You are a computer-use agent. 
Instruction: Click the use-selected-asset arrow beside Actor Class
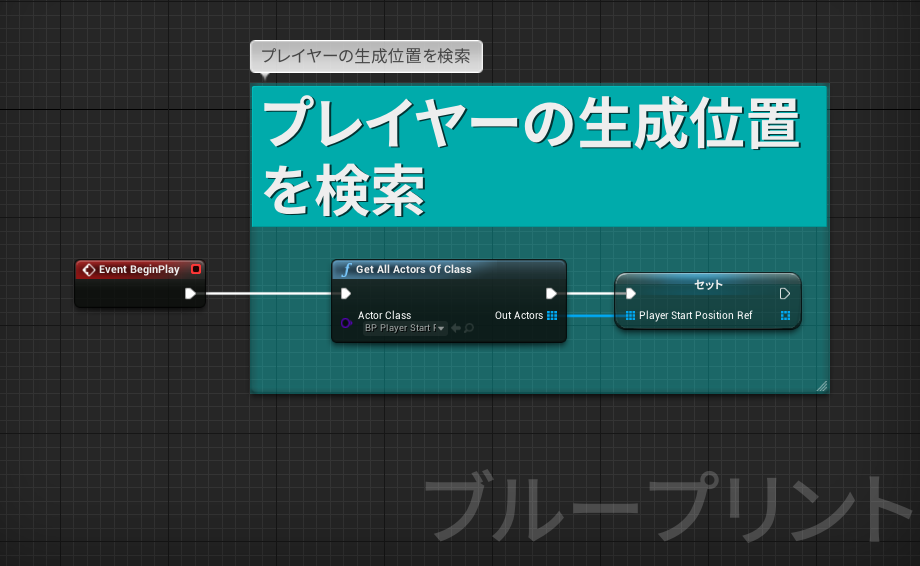456,328
